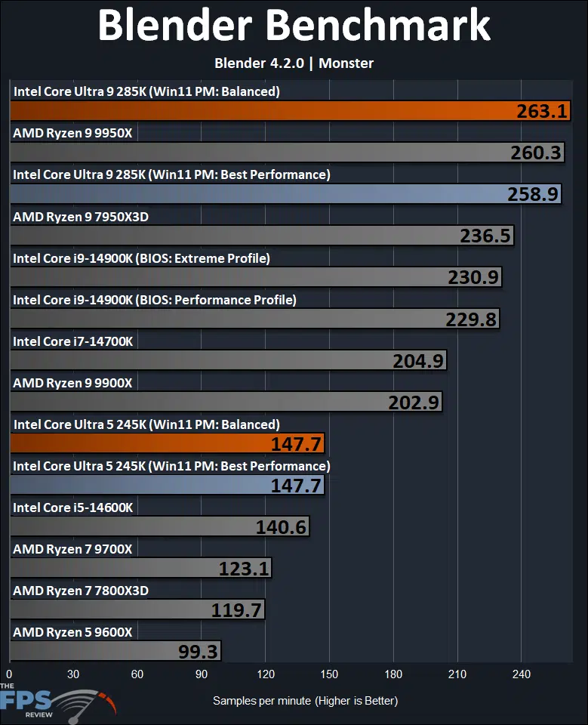Click the Intel Core Ultra 9 285K Balanced label
This screenshot has height=725, width=588.
click(146, 91)
